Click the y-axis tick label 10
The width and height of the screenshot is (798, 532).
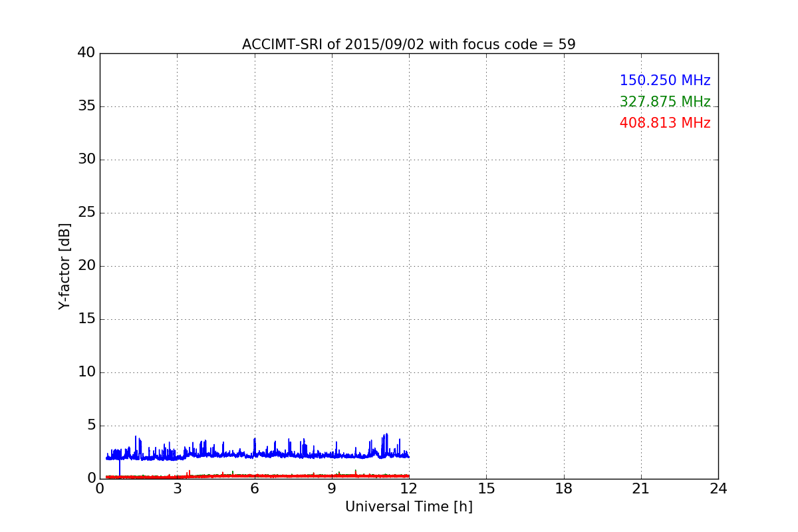[86, 372]
